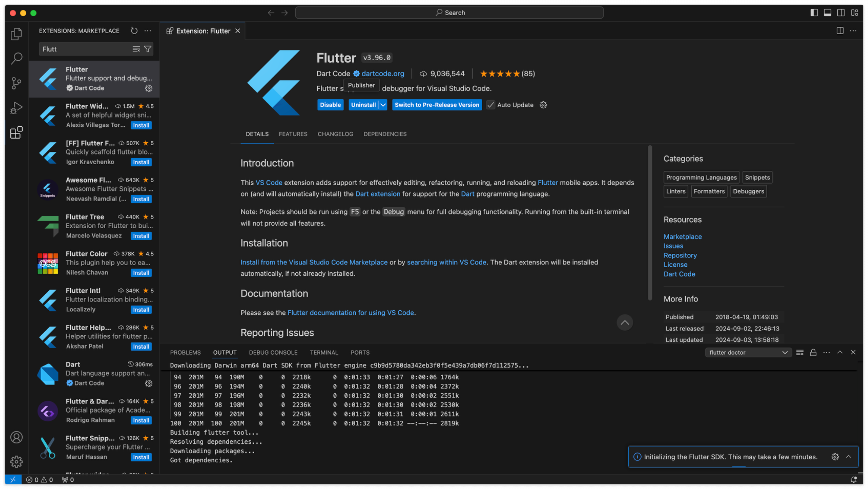Collapse the Flutter SDK notification chevron
This screenshot has height=489, width=868.
848,457
